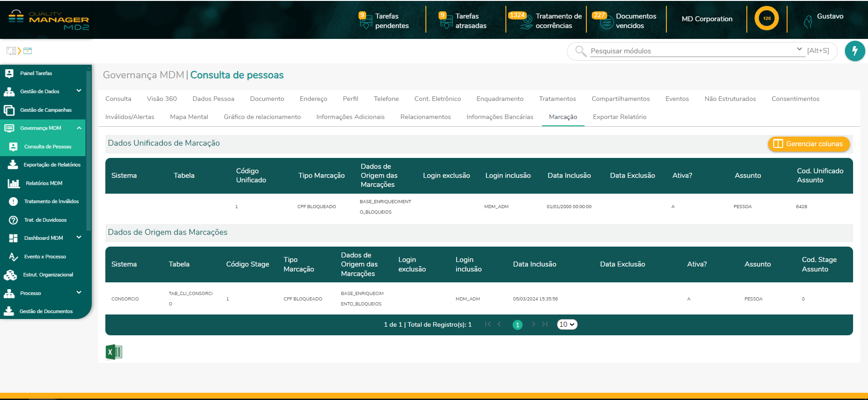
Task: Open the page size dropdown showing 10
Action: pos(567,324)
